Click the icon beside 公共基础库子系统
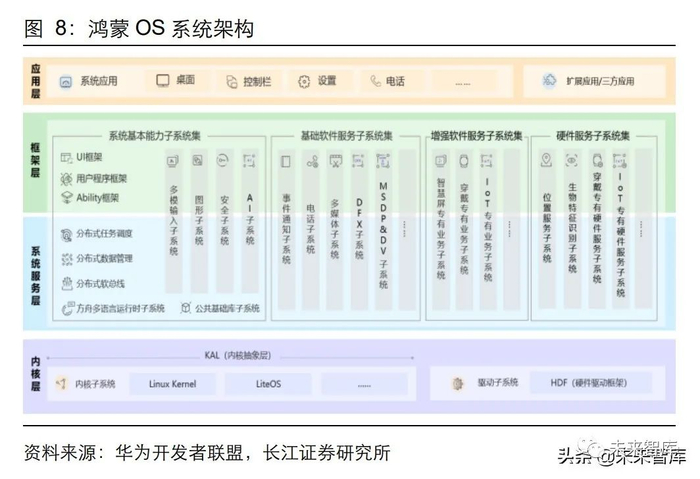The image size is (700, 479). tap(185, 308)
